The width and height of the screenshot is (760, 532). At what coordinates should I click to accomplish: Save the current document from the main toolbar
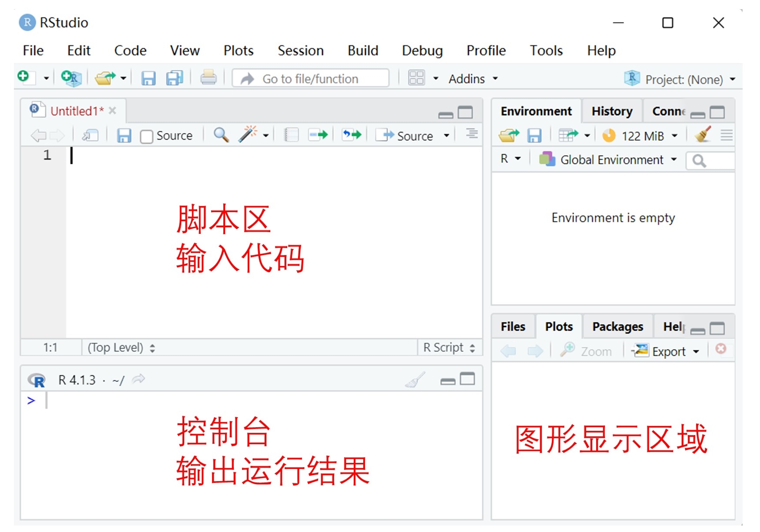click(x=148, y=78)
